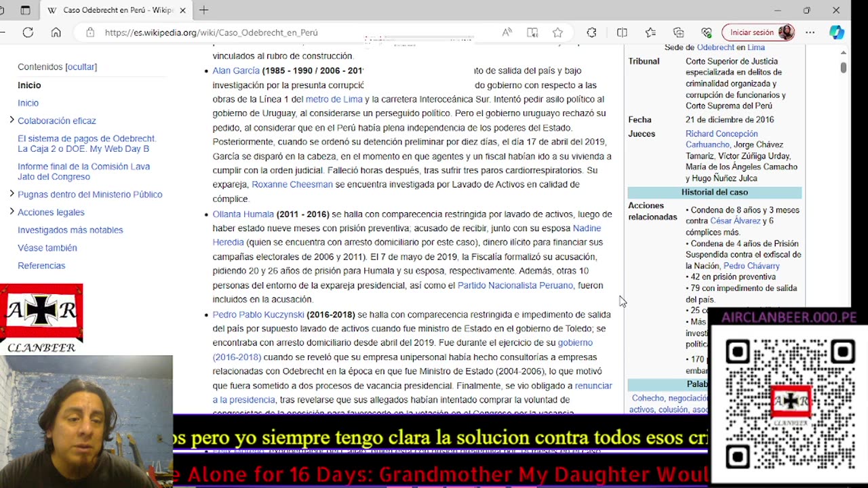Go to Véase también section

pos(47,248)
